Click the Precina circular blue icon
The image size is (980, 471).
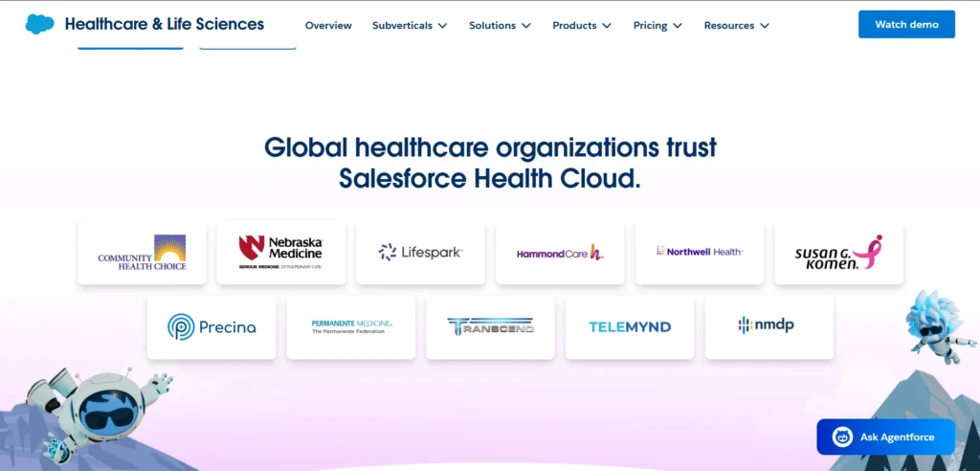tap(181, 327)
